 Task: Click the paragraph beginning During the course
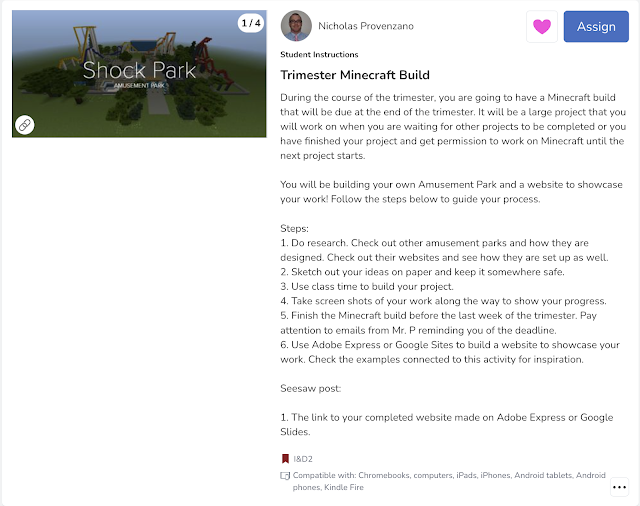(453, 126)
